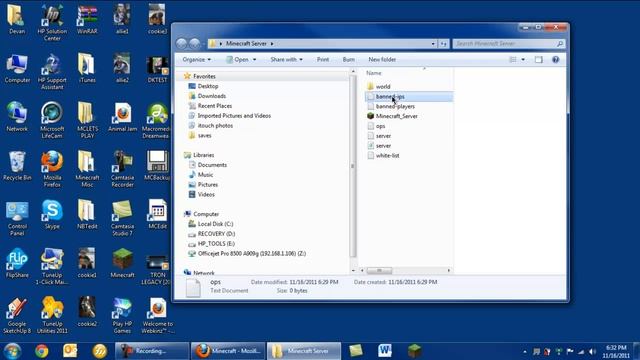Screen dimensions: 640x360
Task: Open the Word icon on the taskbar
Action: click(x=384, y=351)
